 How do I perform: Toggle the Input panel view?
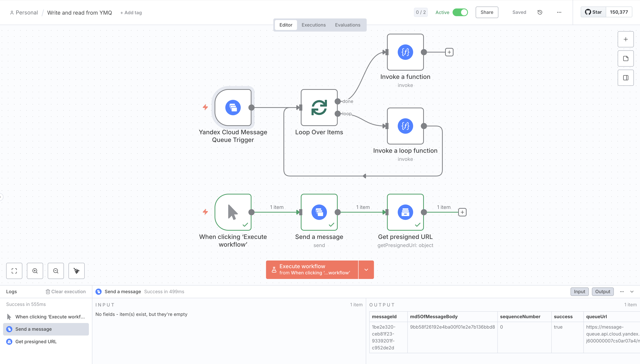coord(579,291)
